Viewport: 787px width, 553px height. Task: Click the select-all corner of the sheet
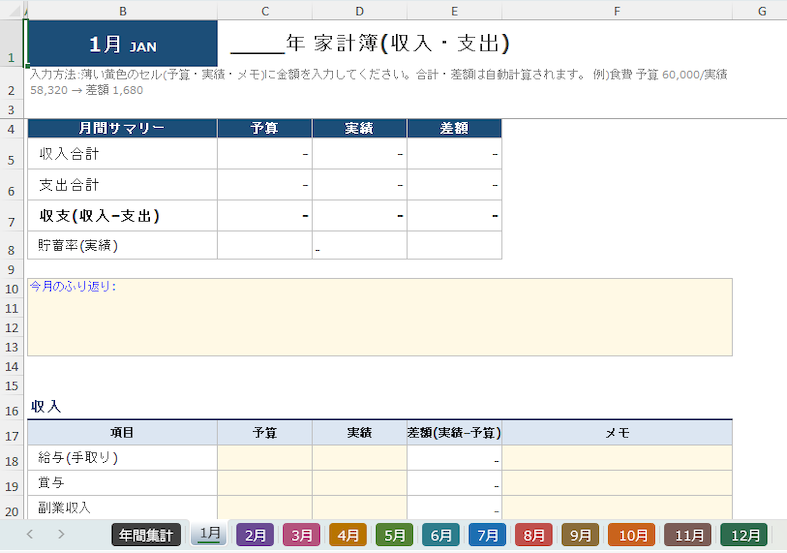click(x=14, y=11)
